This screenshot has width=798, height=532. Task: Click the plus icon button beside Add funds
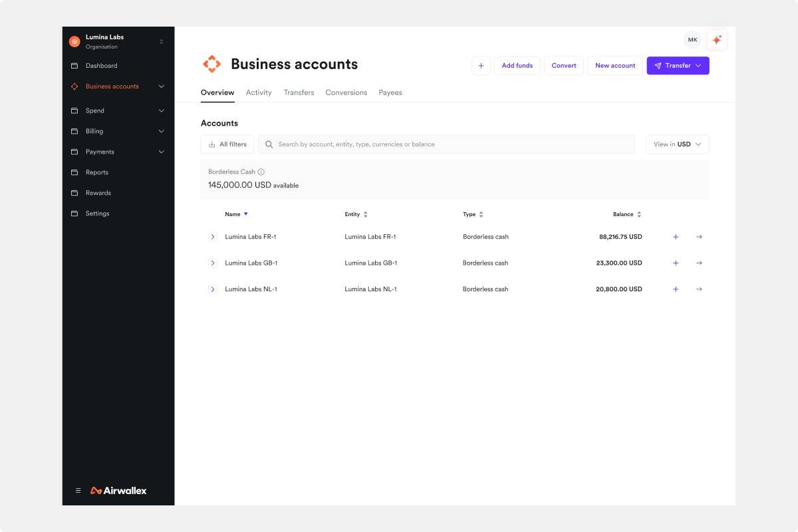point(481,66)
